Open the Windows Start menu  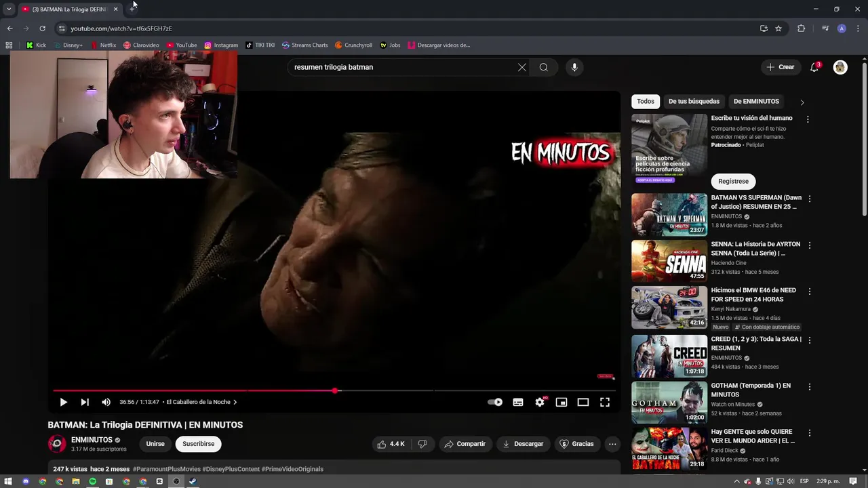(9, 481)
